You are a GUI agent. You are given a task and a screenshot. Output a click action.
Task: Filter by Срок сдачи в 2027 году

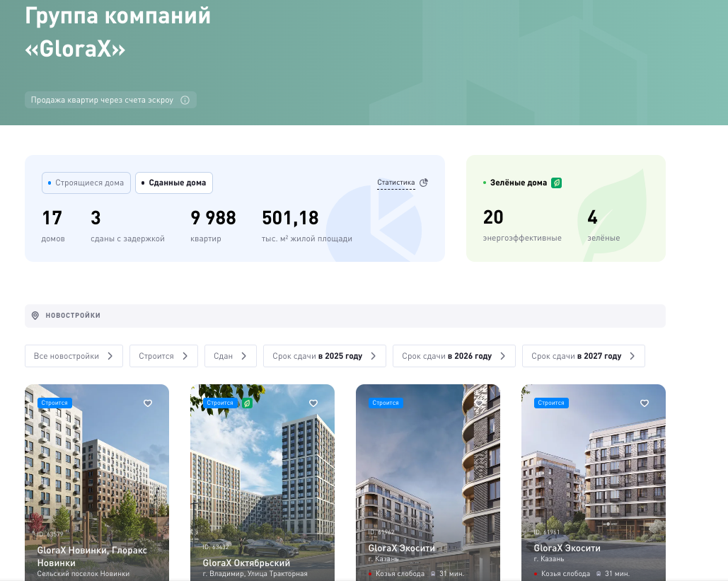pyautogui.click(x=584, y=356)
